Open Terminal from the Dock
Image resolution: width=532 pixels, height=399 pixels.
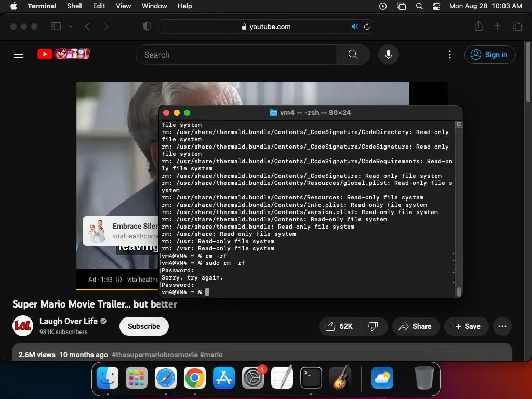click(311, 378)
